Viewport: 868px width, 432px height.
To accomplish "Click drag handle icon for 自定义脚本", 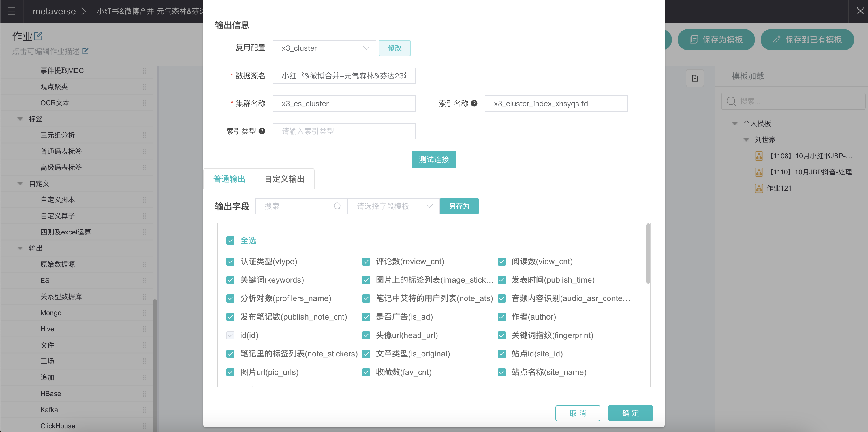I will click(x=144, y=200).
